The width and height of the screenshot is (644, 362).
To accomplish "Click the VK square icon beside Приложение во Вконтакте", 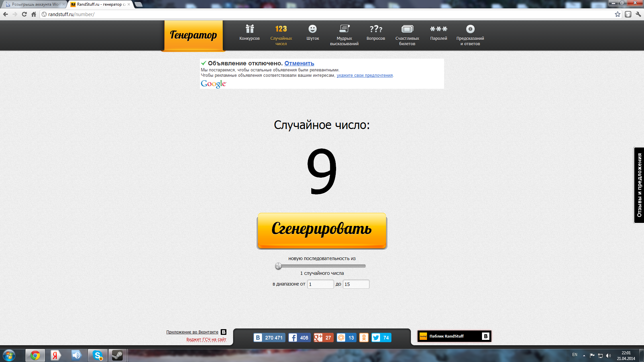I will tap(224, 332).
